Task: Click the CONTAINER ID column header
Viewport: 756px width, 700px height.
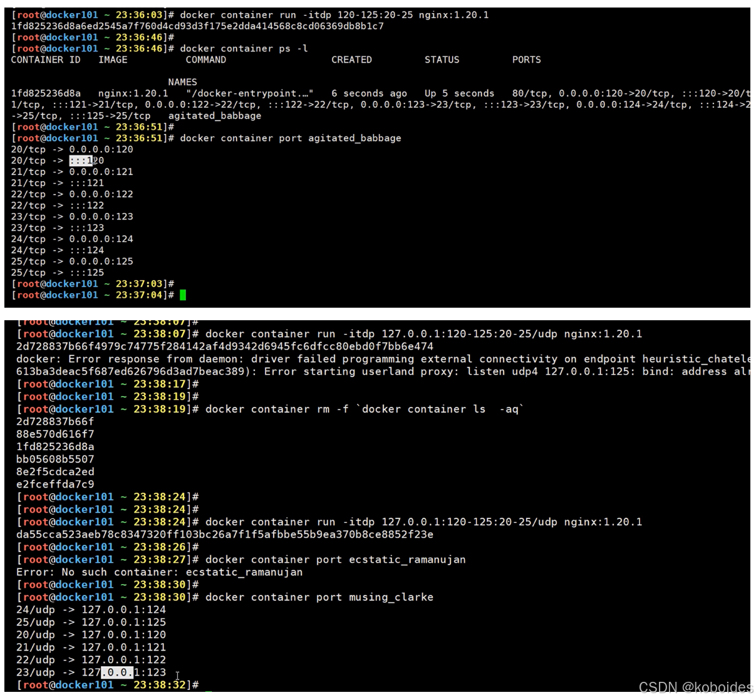Action: click(x=46, y=60)
